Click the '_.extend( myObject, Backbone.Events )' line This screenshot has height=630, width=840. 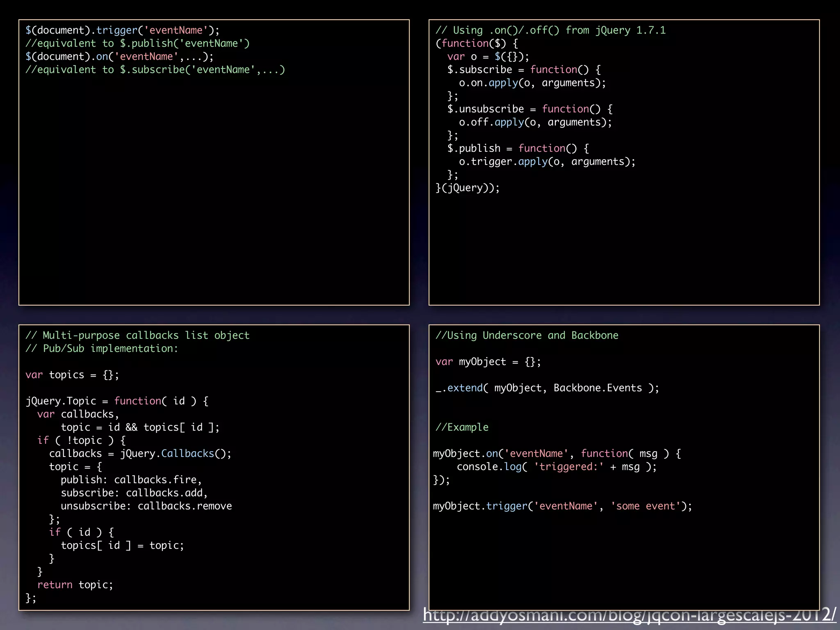pos(547,388)
